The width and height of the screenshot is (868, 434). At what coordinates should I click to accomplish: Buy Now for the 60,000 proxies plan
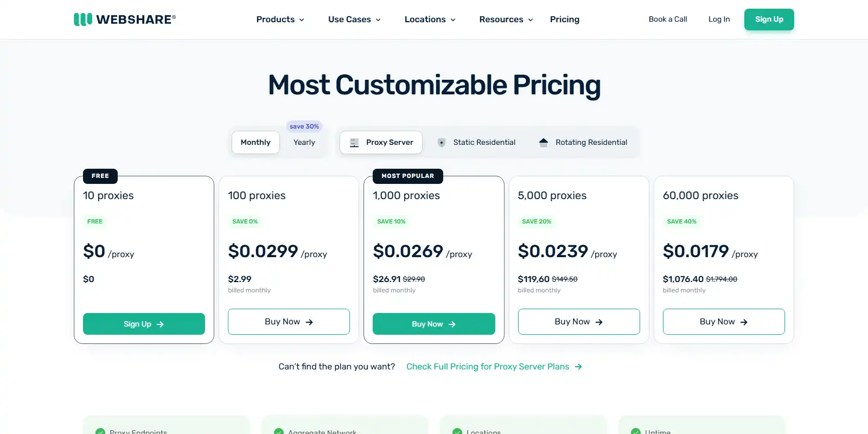pos(724,322)
